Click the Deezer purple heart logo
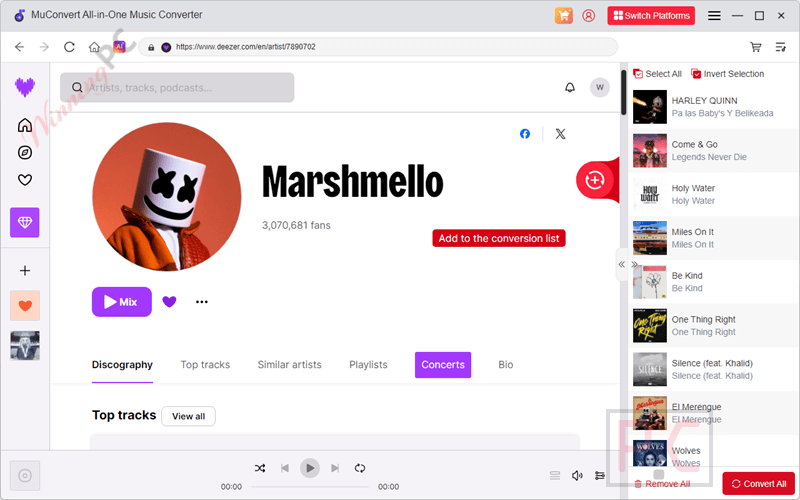The image size is (800, 500). 24,87
